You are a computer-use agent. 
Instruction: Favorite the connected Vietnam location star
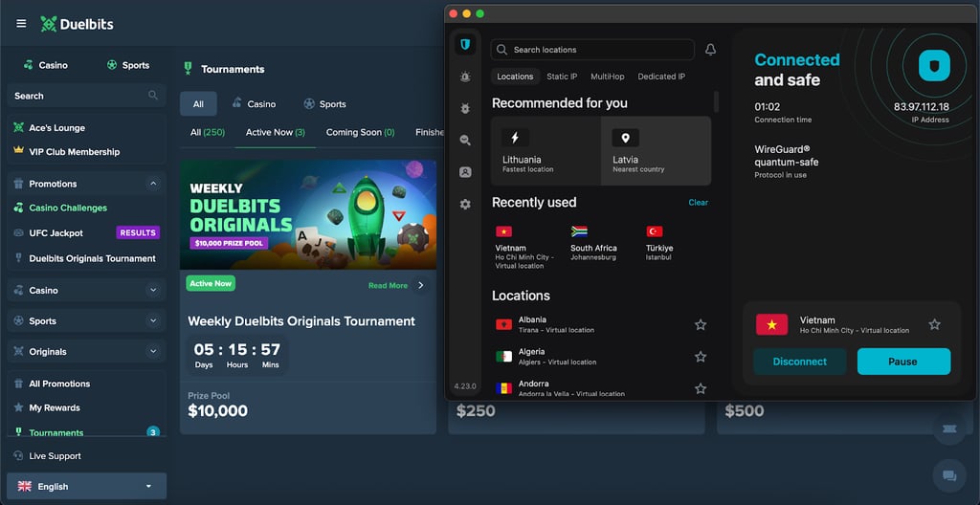pos(934,324)
